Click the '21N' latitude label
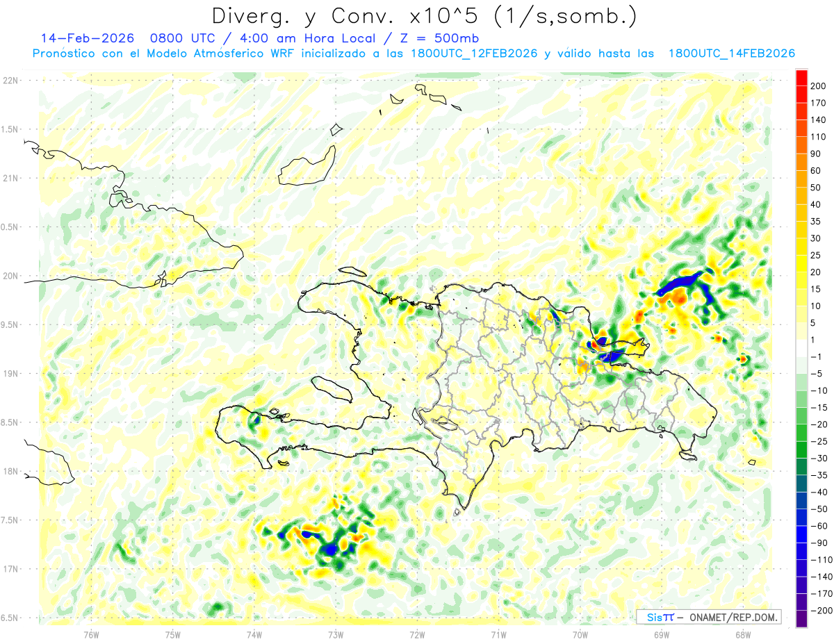This screenshot has width=834, height=644. coord(10,178)
